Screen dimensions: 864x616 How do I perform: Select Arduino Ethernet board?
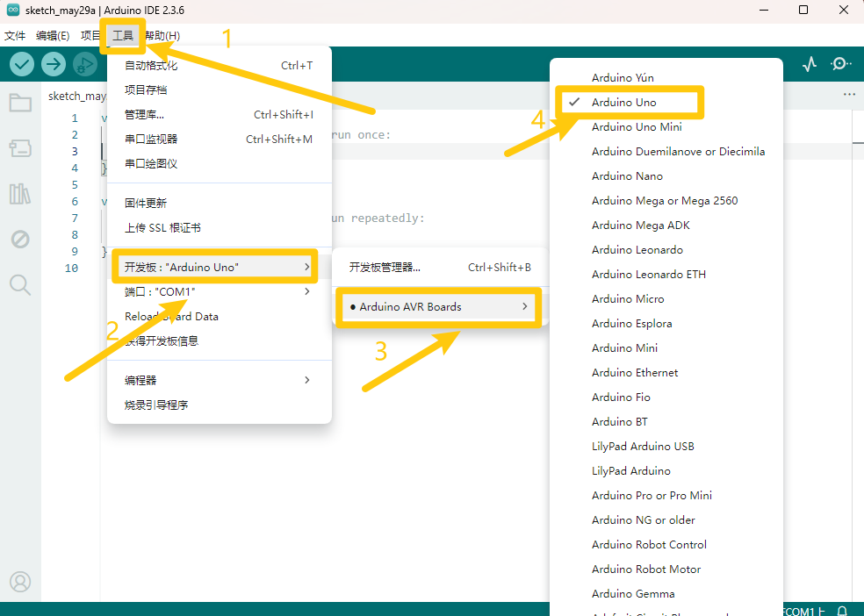[x=666, y=373]
